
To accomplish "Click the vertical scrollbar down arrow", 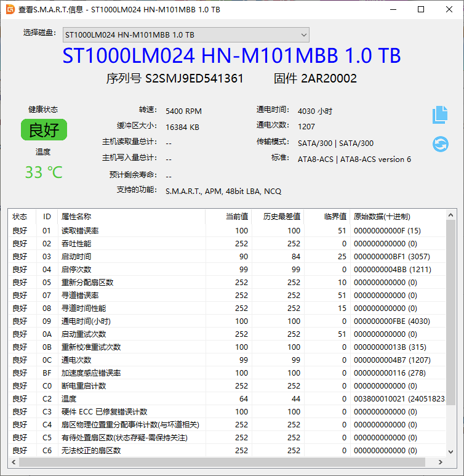I will (450, 452).
